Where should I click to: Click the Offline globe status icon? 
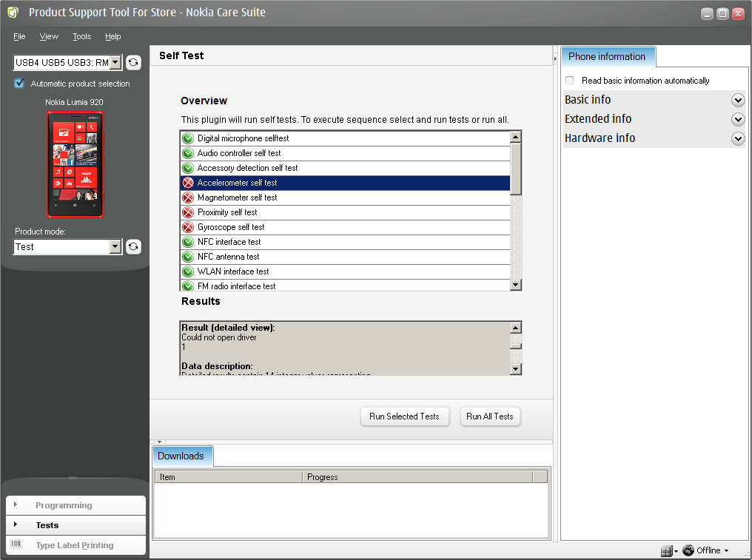[x=688, y=550]
